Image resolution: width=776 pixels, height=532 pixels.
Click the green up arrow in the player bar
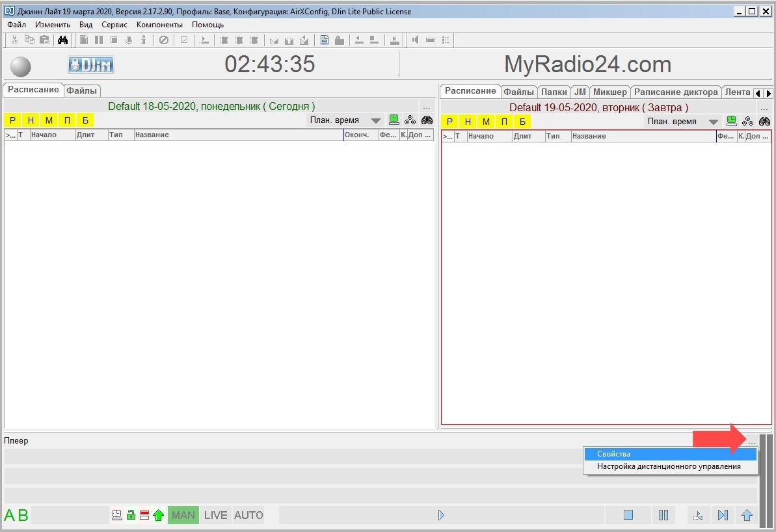pos(158,516)
